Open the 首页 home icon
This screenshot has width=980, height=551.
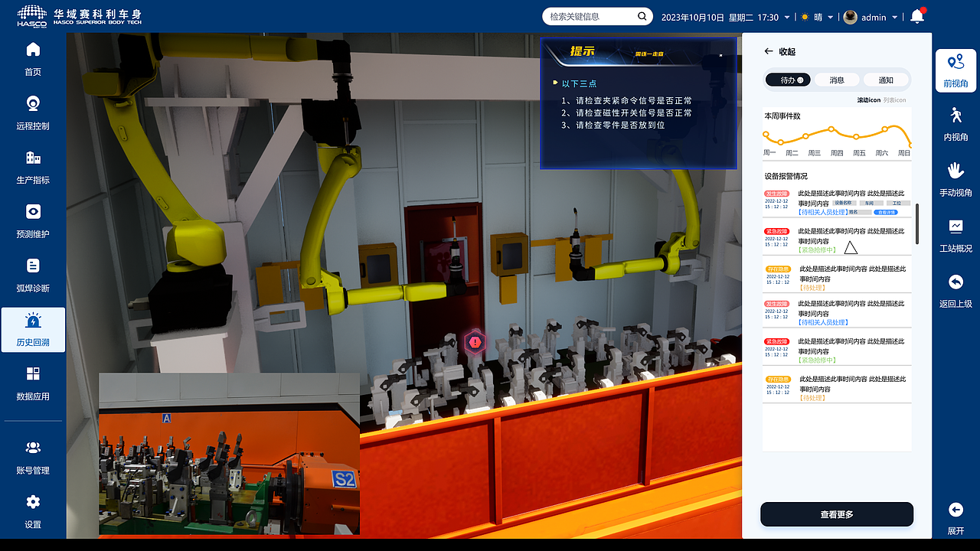(33, 50)
